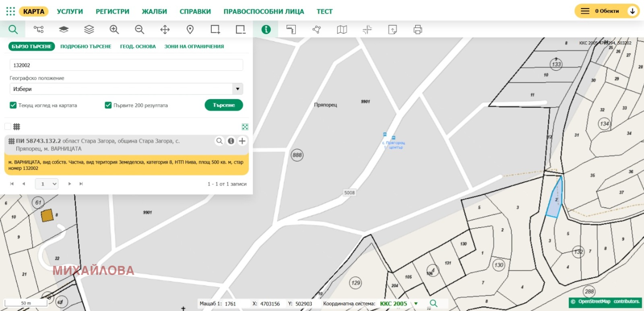Add parcel 58743.132.2 with plus icon

coord(242,141)
